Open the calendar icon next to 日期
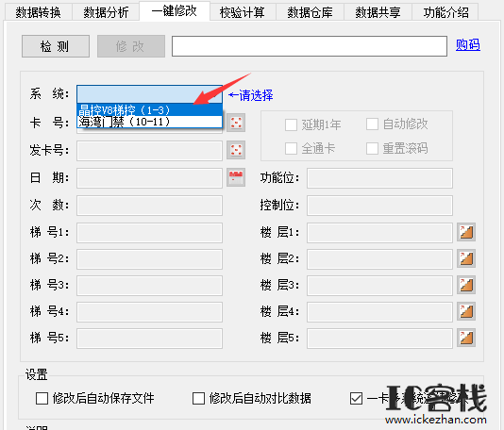 (x=236, y=177)
